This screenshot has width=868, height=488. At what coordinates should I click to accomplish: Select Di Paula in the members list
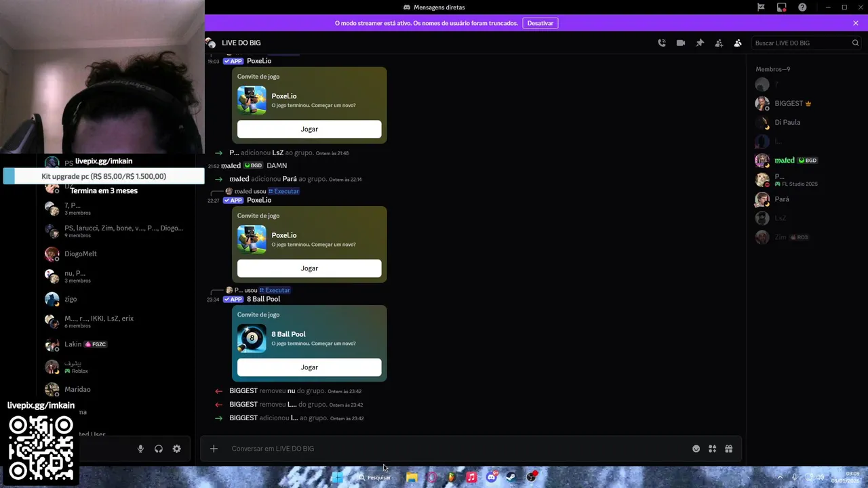[x=807, y=123]
